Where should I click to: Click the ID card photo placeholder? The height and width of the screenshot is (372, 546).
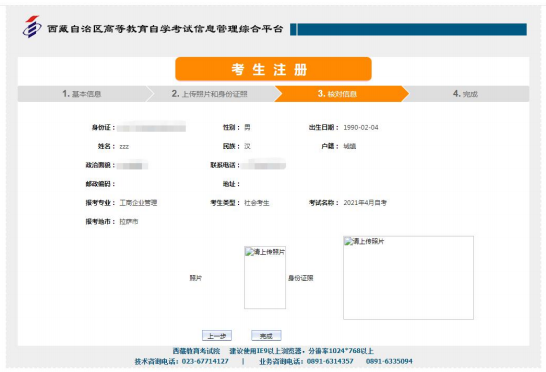408,278
